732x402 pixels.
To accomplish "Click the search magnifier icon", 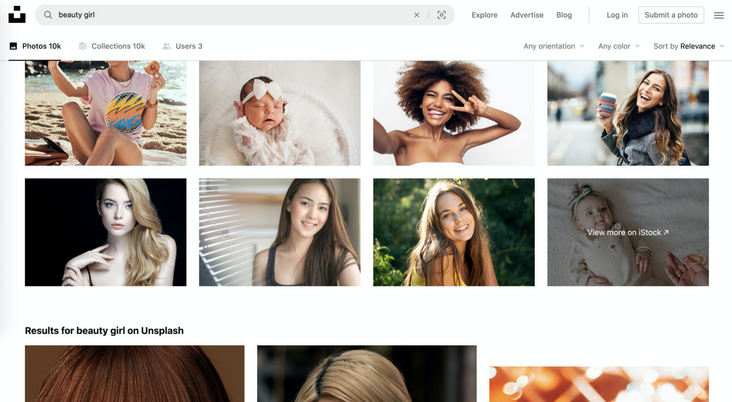I will [48, 15].
